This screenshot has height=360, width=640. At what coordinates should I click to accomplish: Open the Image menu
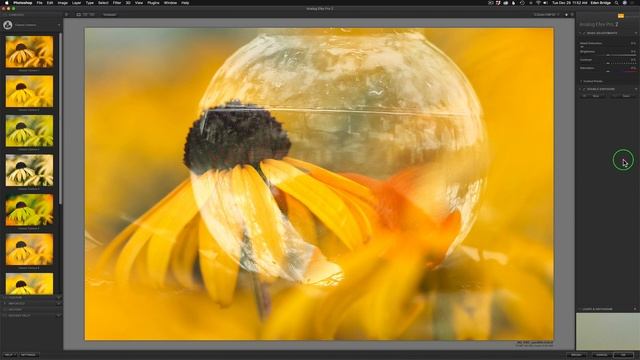click(x=62, y=3)
